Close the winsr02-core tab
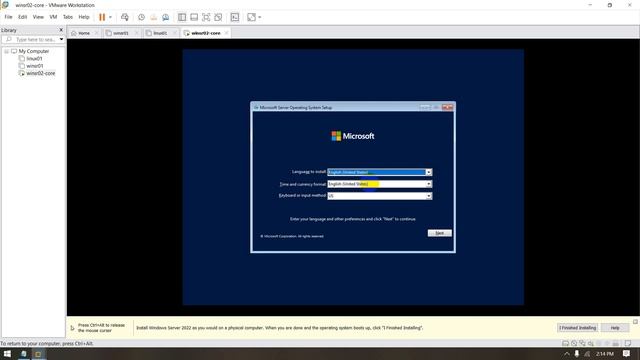Image resolution: width=640 pixels, height=360 pixels. click(227, 33)
